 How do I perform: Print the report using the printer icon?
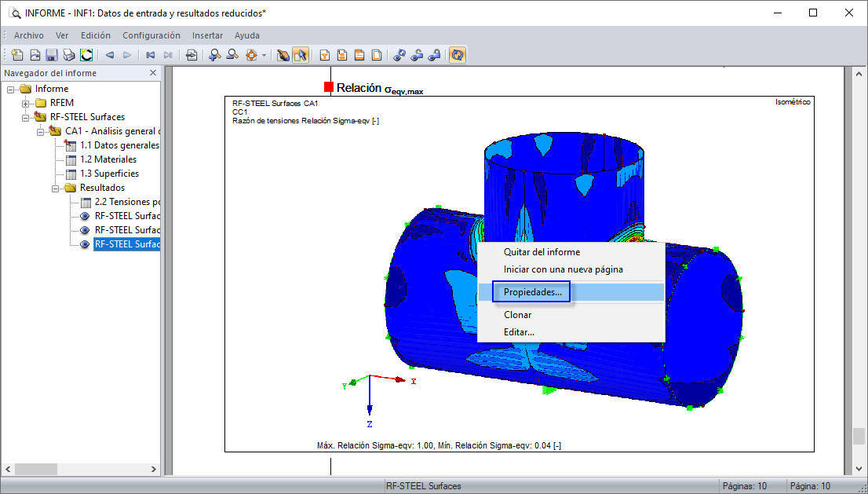coord(68,55)
